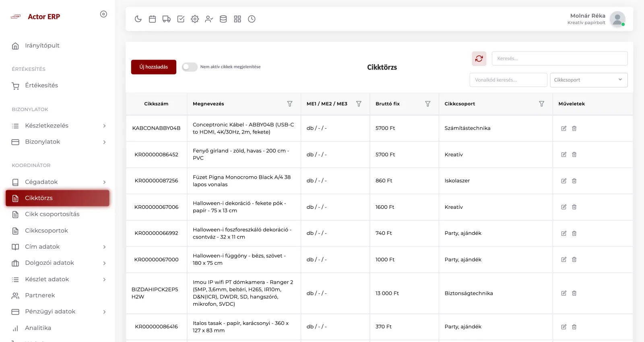
Task: Click Új hozzáadás button
Action: [154, 67]
